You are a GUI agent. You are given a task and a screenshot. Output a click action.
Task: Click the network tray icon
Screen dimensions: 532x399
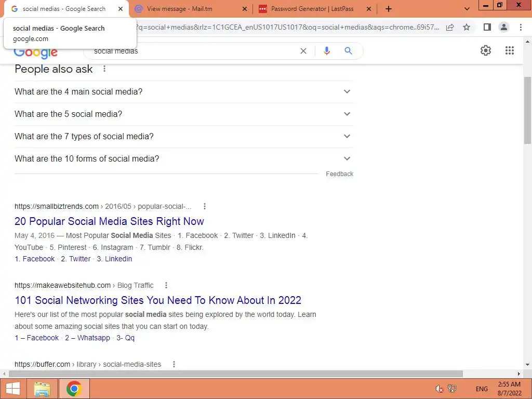pyautogui.click(x=452, y=389)
